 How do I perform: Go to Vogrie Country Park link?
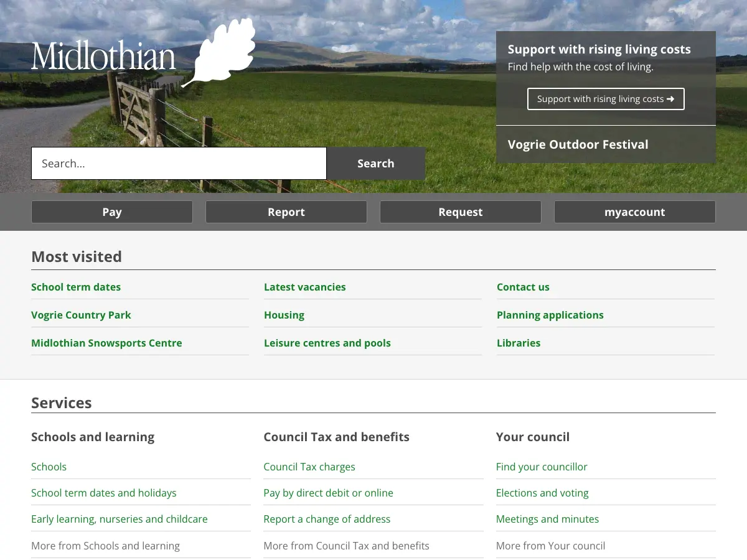[81, 315]
